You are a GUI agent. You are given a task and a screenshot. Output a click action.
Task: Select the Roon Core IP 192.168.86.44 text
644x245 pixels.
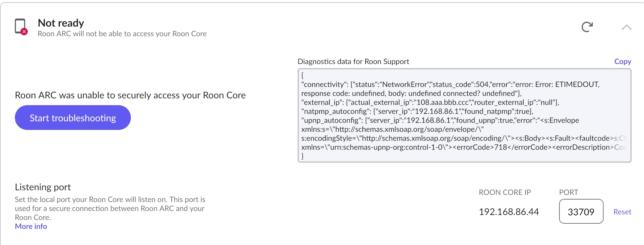pos(508,212)
